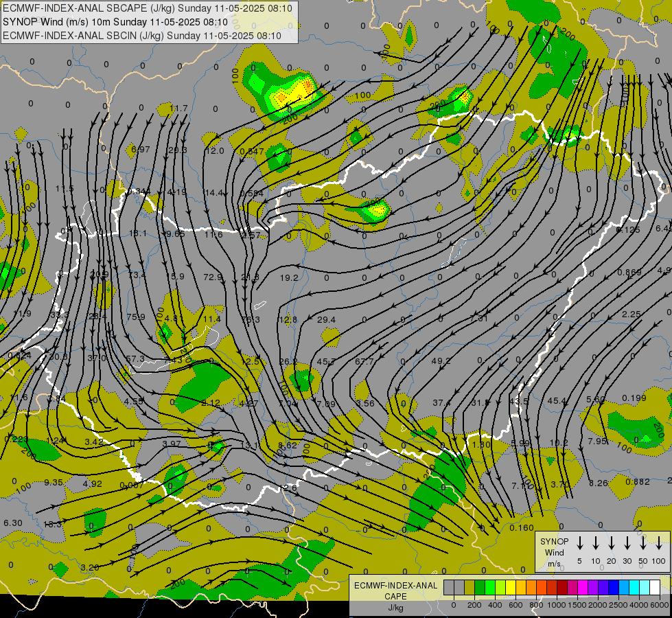The width and height of the screenshot is (672, 618).
Task: Click the 29.4 value on the map
Action: click(326, 319)
